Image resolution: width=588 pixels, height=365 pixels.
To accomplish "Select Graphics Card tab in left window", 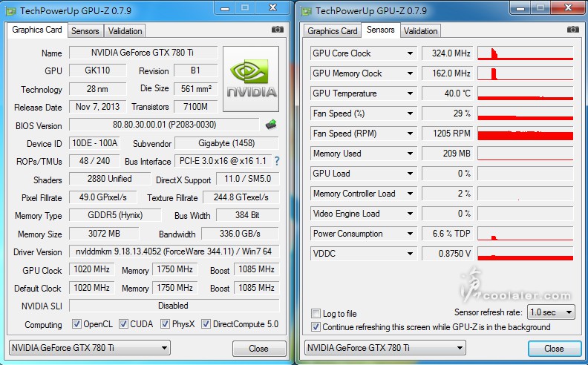I will coord(37,30).
